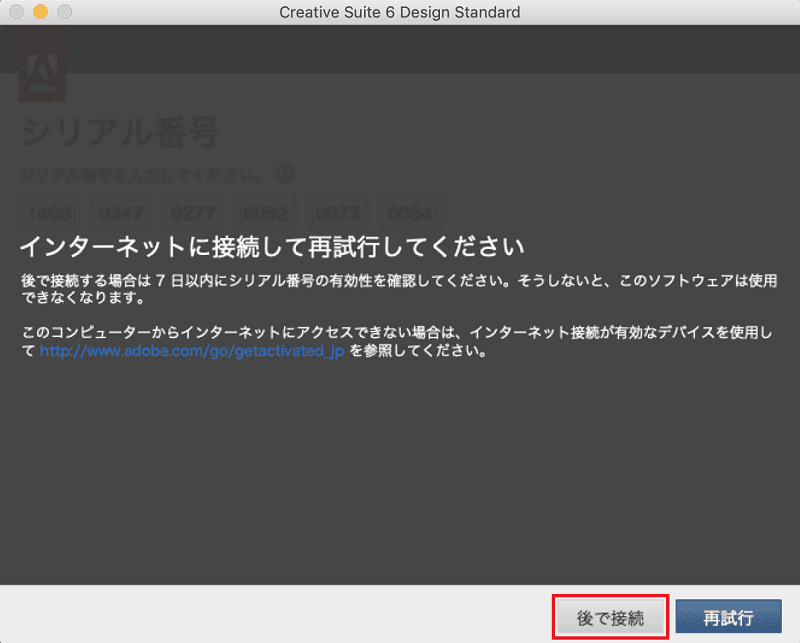The width and height of the screenshot is (800, 643).
Task: Click the heading インターネットに接続して再試行してください
Action: tap(272, 247)
